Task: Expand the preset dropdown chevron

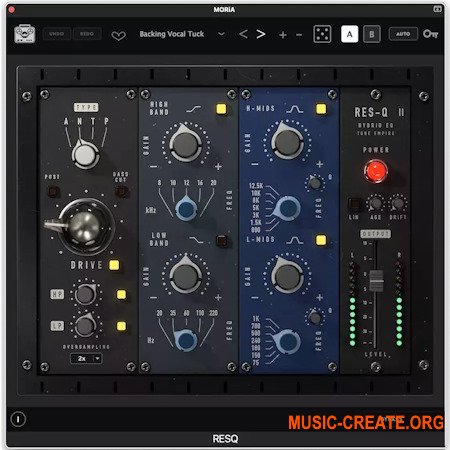Action: (221, 34)
